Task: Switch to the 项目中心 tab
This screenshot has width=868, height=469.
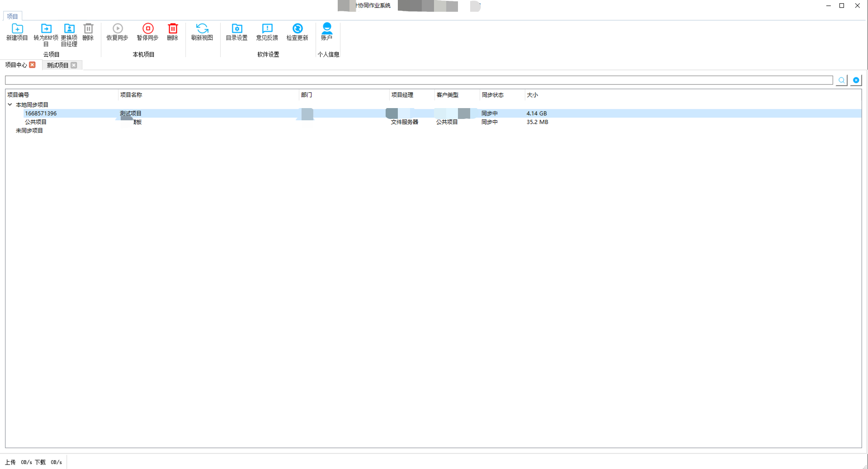Action: coord(16,65)
